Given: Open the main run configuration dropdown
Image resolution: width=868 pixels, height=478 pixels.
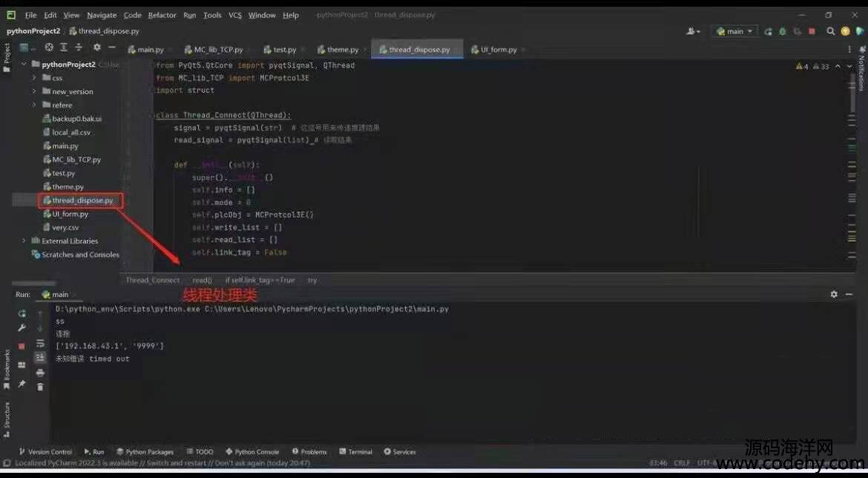Looking at the screenshot, I should tap(734, 31).
